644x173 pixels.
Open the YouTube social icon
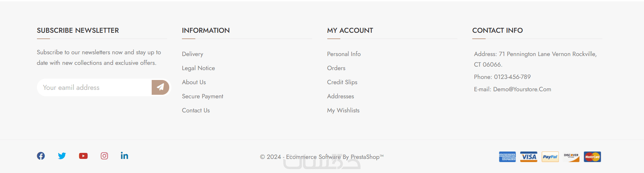(83, 156)
